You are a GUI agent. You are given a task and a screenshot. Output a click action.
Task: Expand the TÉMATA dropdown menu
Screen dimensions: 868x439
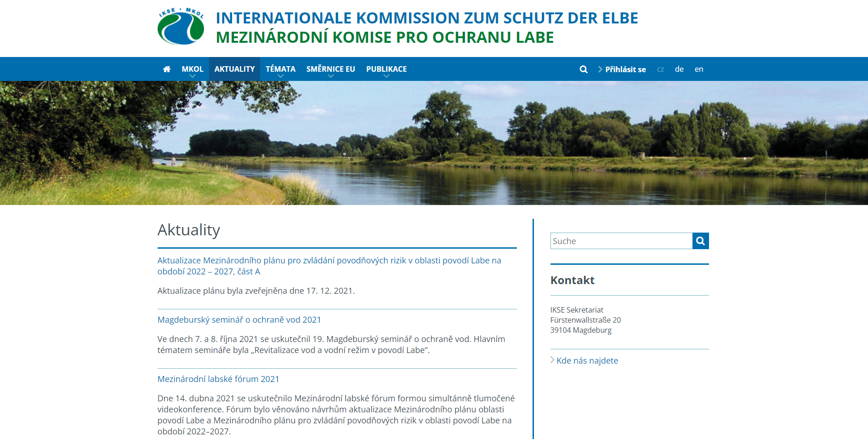click(280, 76)
